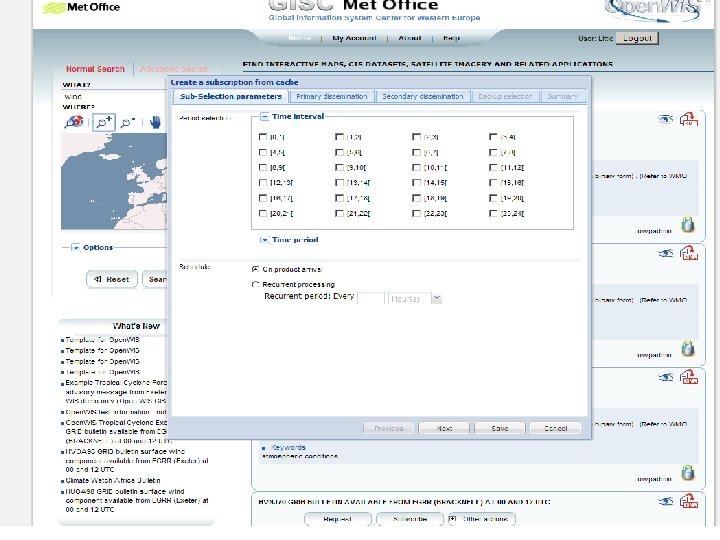The width and height of the screenshot is (720, 540).
Task: Click the Next button in the dialog
Action: tap(445, 428)
